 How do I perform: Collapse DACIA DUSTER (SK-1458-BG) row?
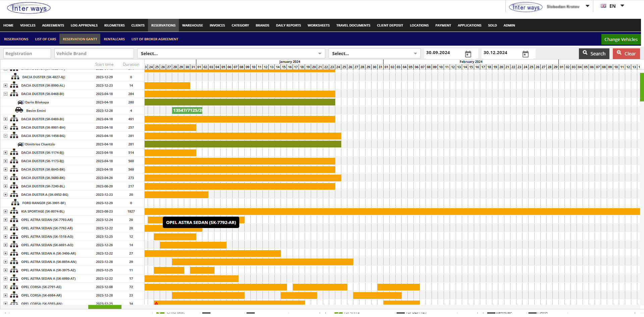[x=5, y=136]
